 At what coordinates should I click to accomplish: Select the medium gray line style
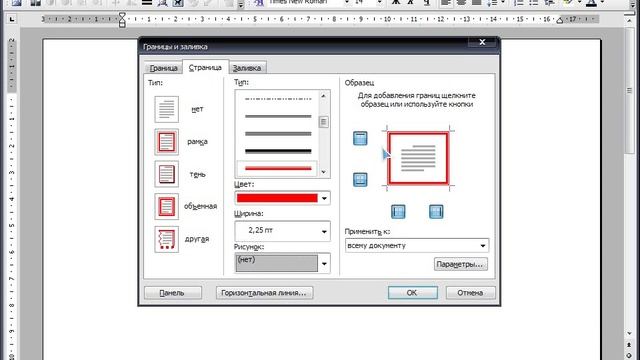[278, 134]
